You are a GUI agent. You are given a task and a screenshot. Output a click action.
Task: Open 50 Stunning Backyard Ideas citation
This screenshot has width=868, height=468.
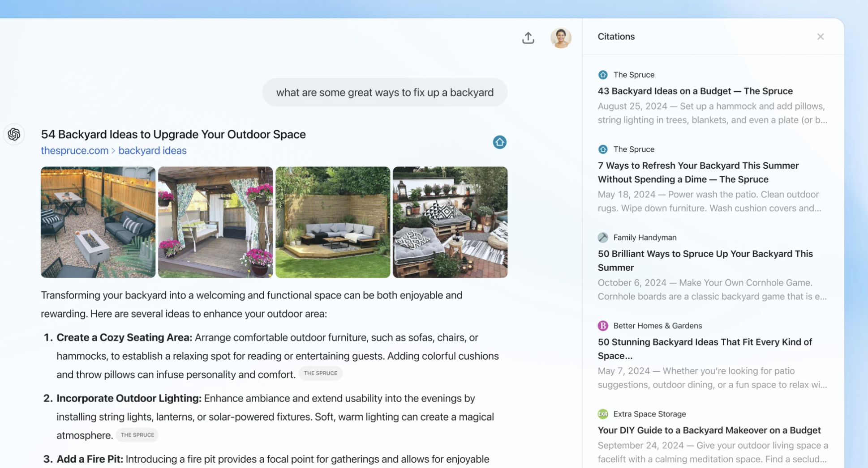pyautogui.click(x=705, y=349)
